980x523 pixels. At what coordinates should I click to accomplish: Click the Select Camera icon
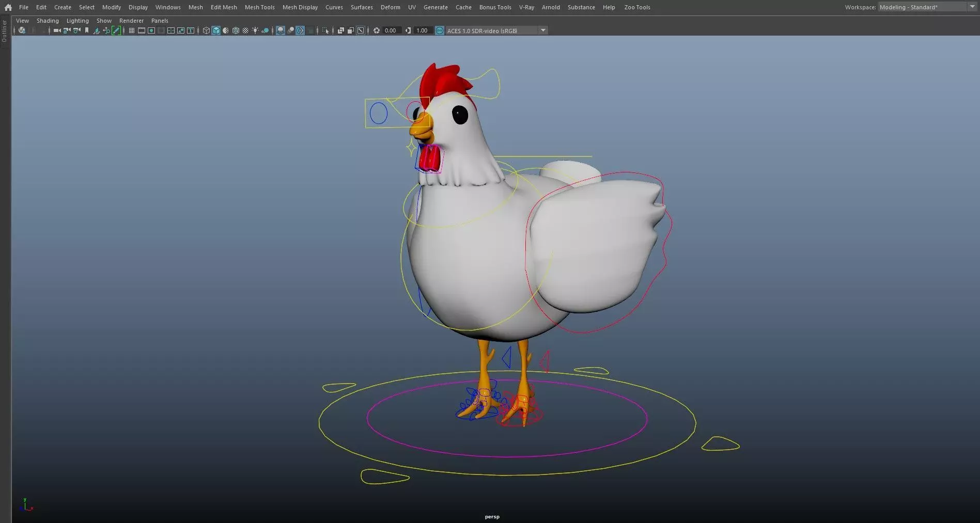tap(57, 30)
